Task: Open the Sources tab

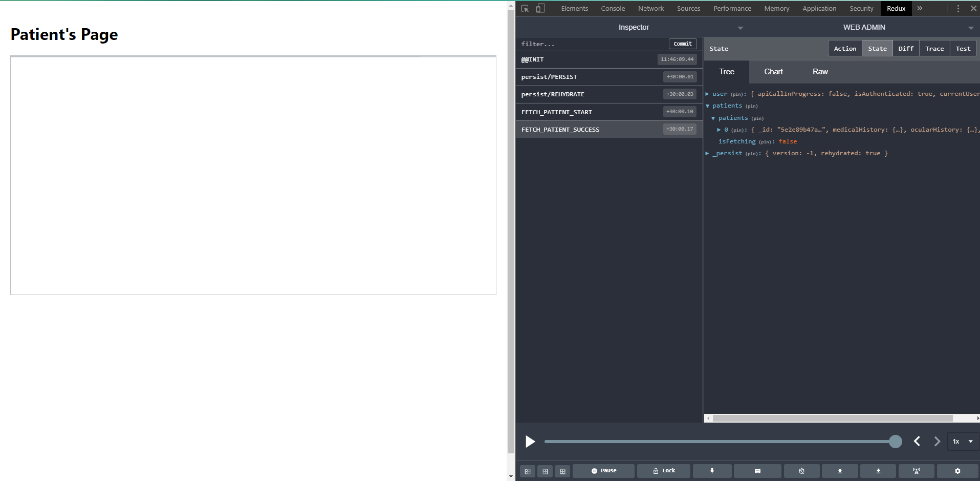Action: (x=688, y=9)
